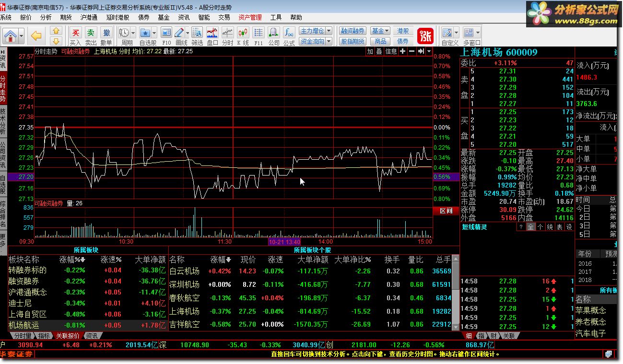Click the red 涨 app icon
The width and height of the screenshot is (623, 364).
point(425,36)
